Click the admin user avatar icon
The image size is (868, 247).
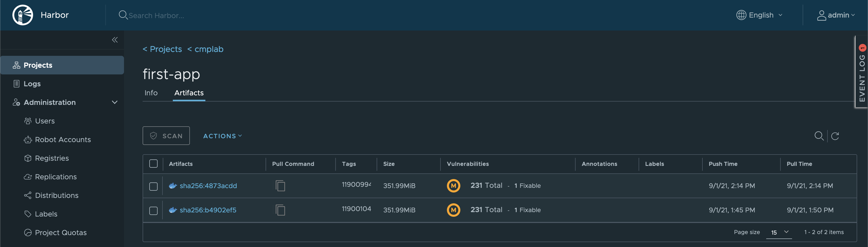click(x=822, y=15)
